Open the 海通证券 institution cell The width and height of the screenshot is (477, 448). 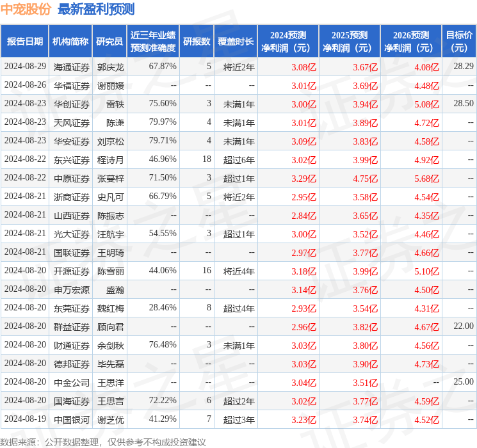tap(71, 67)
